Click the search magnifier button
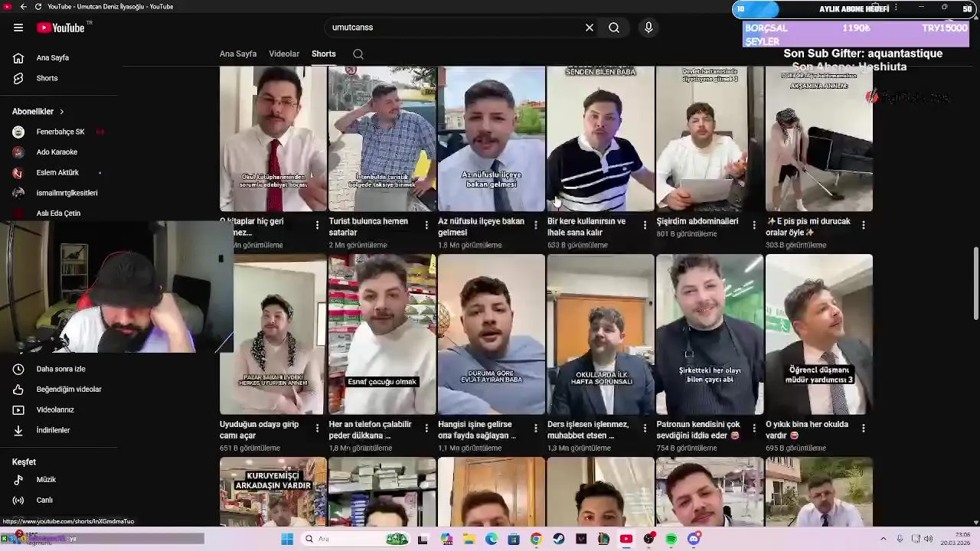Screen dimensions: 980x551 614,28
